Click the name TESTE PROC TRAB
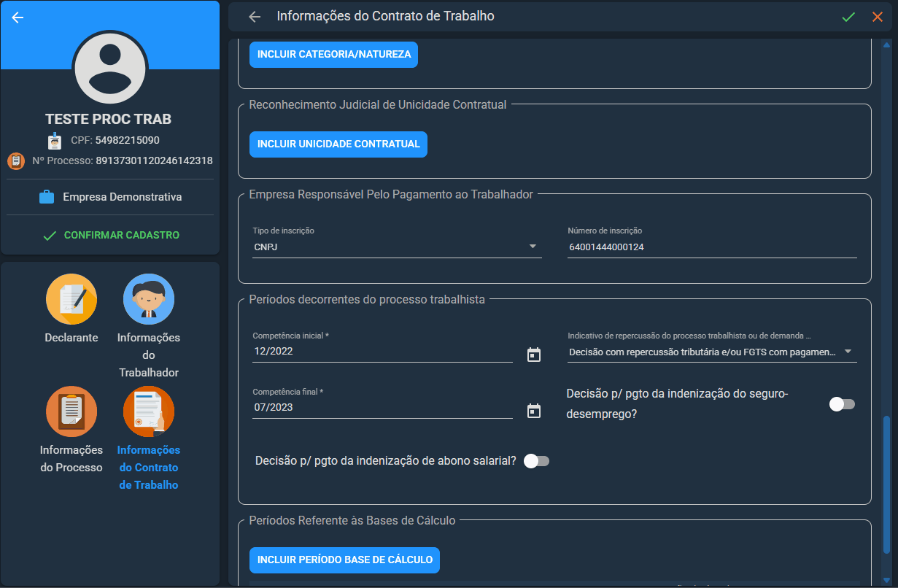 click(x=109, y=119)
